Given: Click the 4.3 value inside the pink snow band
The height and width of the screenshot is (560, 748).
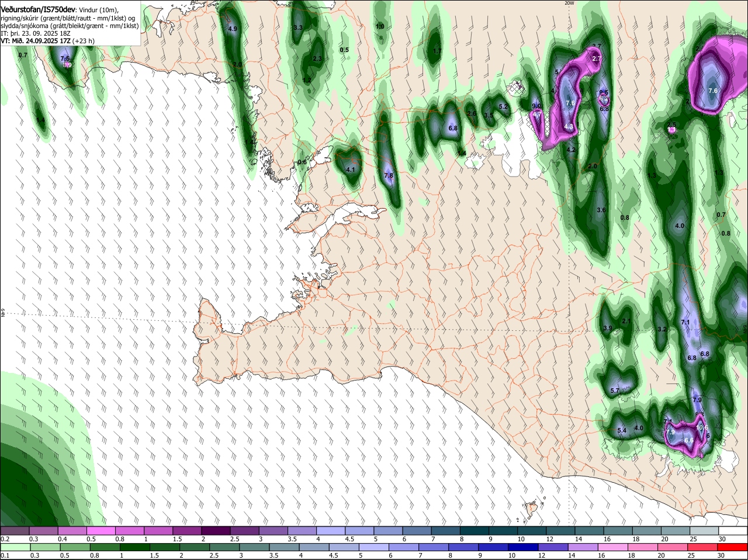Looking at the screenshot, I should (x=569, y=127).
